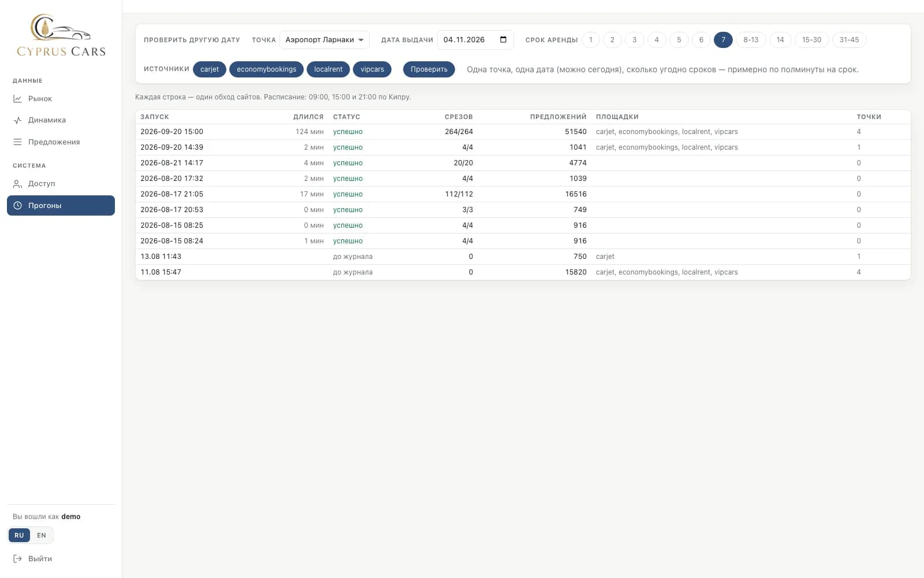Select the run 2026-08-20 17:32
Image resolution: width=924 pixels, height=578 pixels.
pyautogui.click(x=523, y=179)
